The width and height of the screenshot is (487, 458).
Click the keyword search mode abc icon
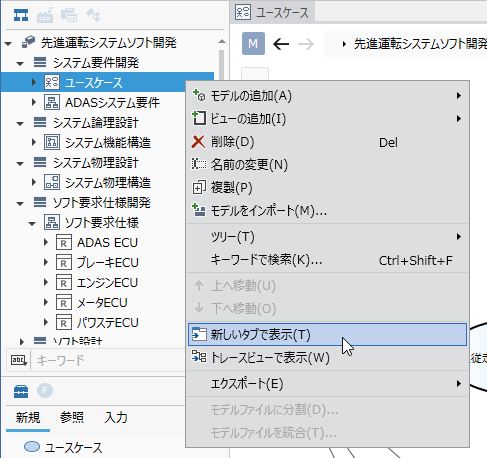19,360
